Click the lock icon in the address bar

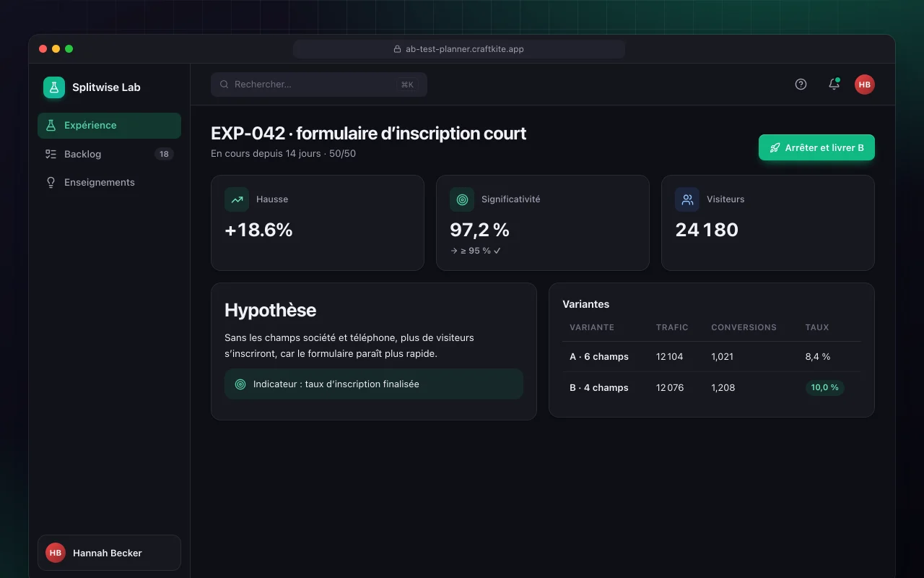397,49
